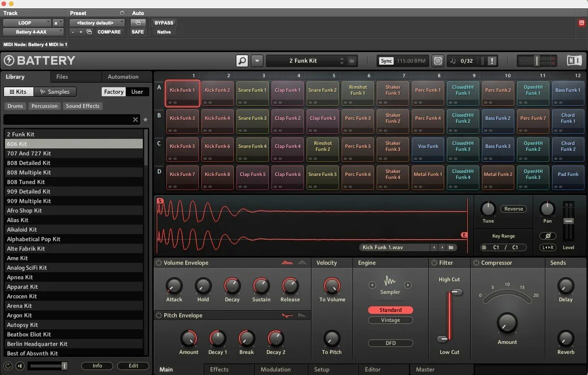This screenshot has width=588, height=375.
Task: Show User library content
Action: click(x=137, y=92)
